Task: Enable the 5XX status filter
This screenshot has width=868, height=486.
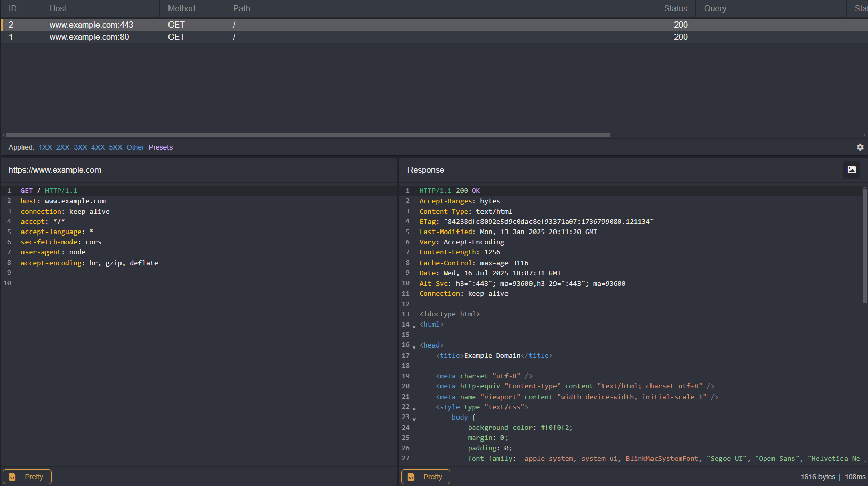Action: click(115, 147)
